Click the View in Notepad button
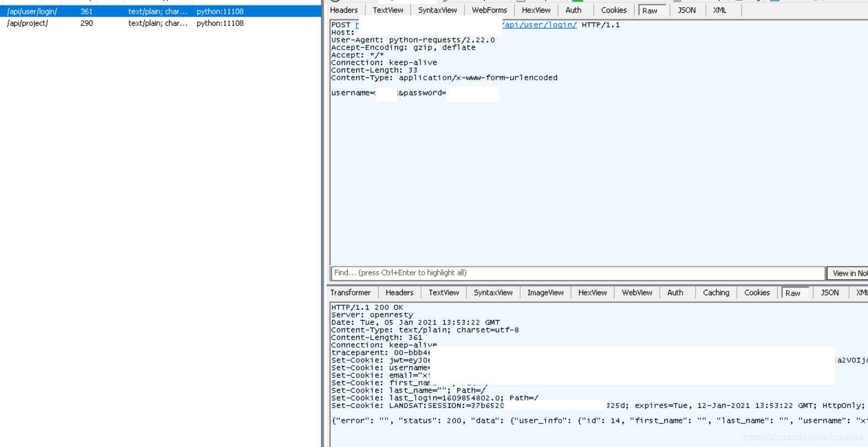This screenshot has height=447, width=868. point(848,273)
